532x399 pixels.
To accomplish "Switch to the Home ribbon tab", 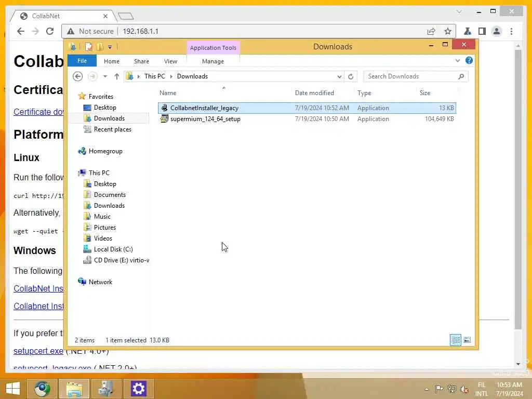I will point(112,61).
